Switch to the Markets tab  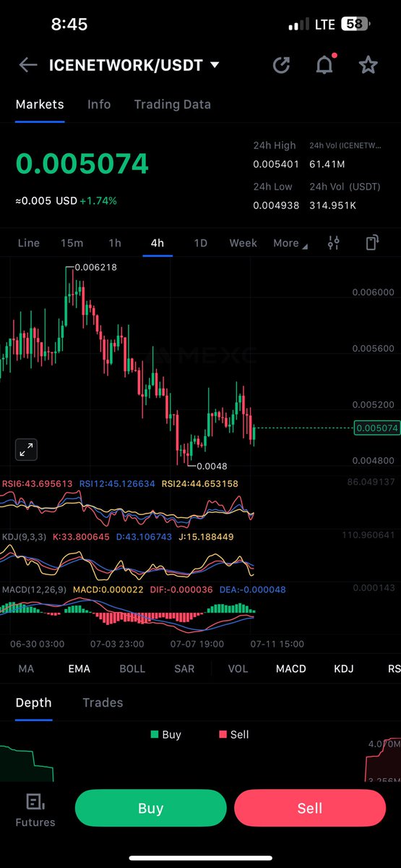[40, 104]
